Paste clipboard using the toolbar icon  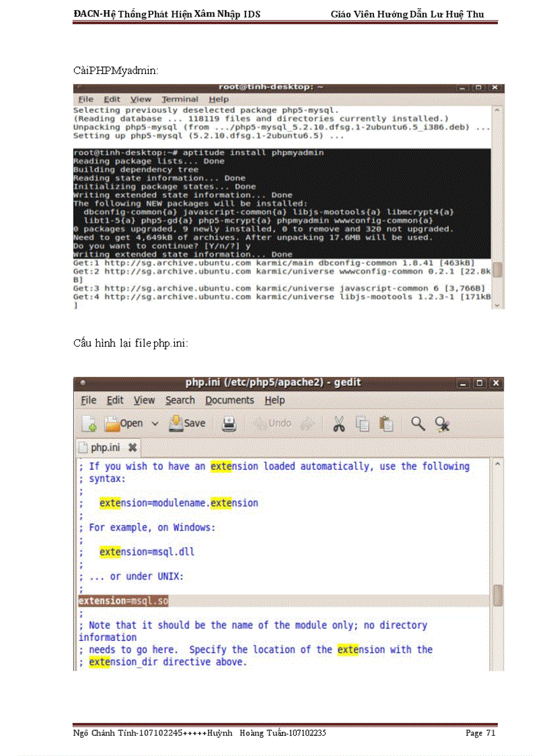(386, 423)
